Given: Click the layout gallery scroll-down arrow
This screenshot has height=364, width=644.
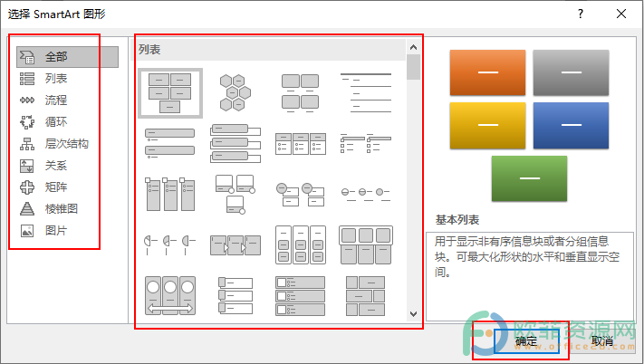Looking at the screenshot, I should (x=414, y=314).
